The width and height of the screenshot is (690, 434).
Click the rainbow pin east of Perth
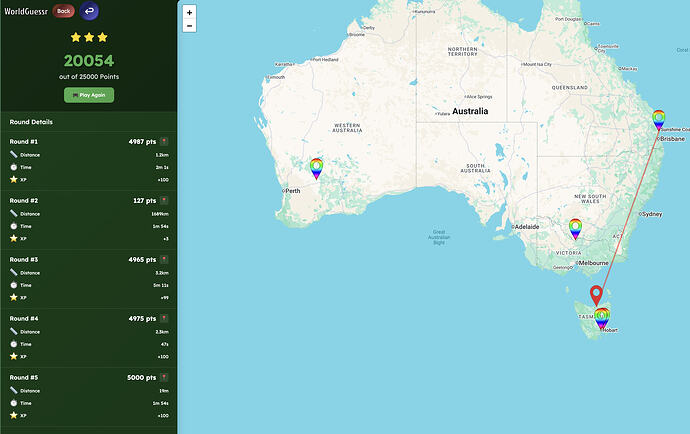[316, 169]
